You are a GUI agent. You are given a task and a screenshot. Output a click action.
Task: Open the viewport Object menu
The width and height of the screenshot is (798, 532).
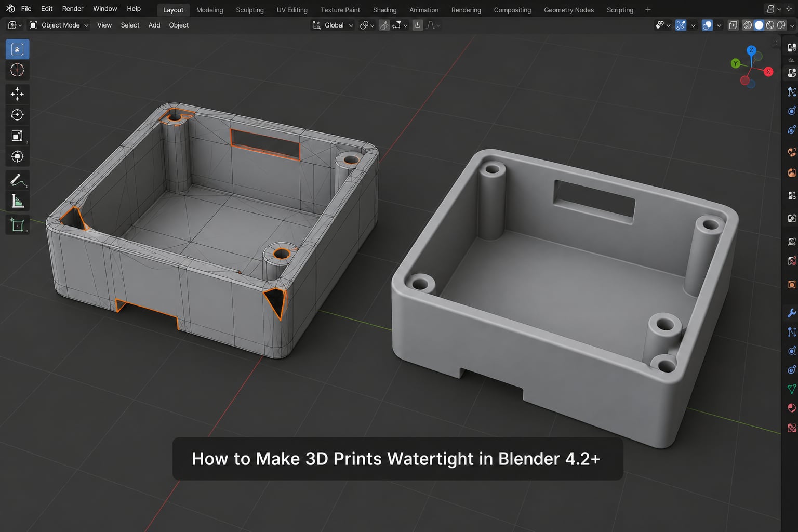point(179,25)
